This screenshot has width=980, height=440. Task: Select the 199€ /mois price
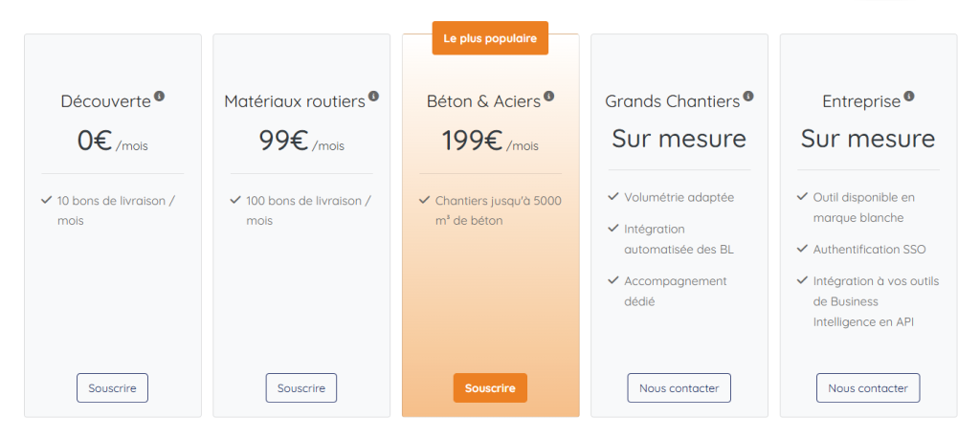[490, 141]
